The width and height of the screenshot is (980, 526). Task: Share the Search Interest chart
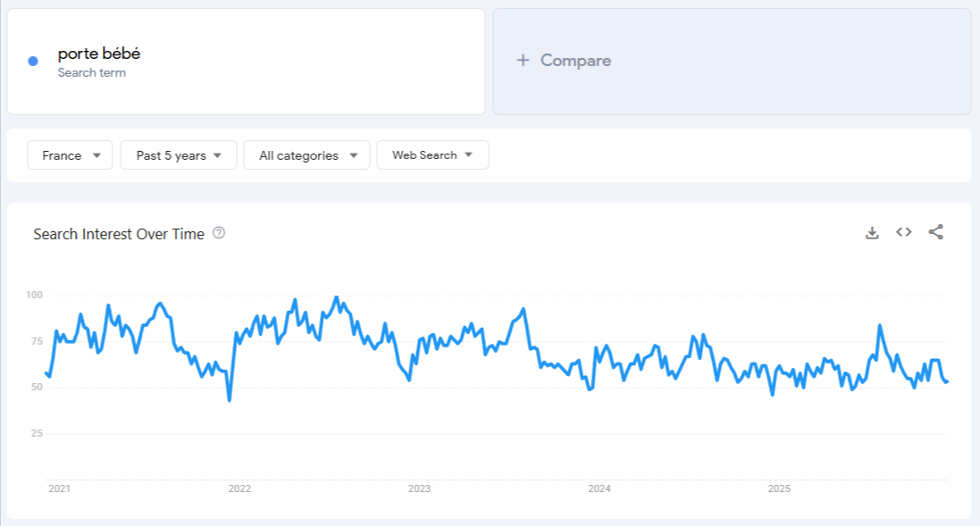coord(934,231)
